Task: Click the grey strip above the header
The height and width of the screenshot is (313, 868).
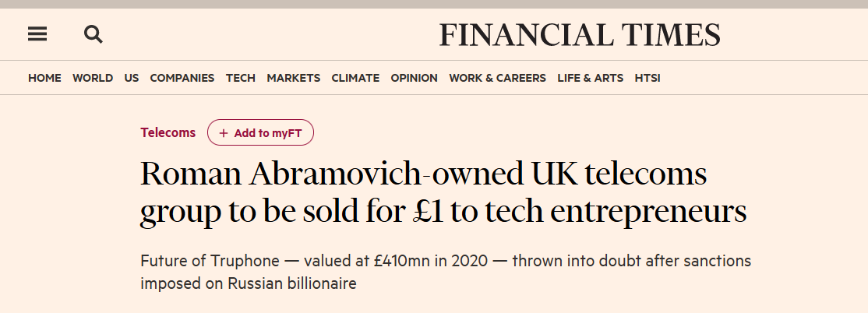Action: (x=434, y=4)
